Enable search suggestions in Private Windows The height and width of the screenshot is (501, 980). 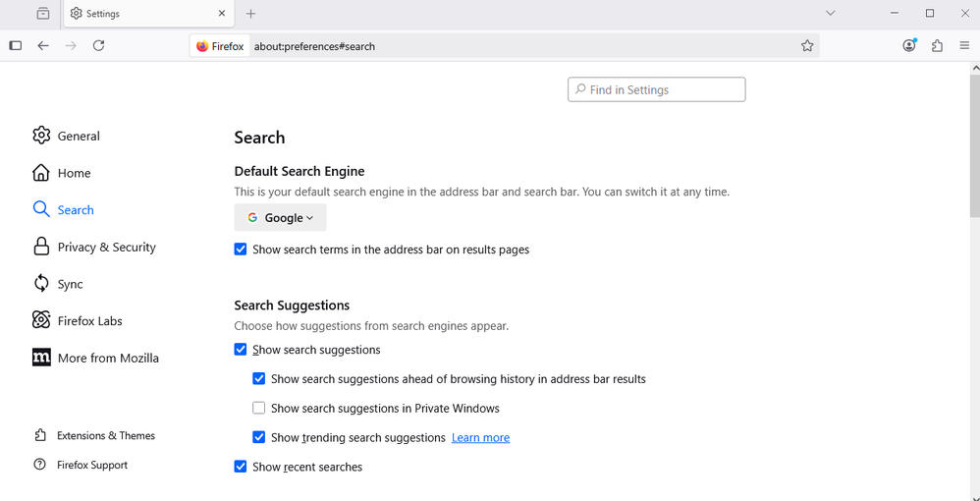point(259,409)
